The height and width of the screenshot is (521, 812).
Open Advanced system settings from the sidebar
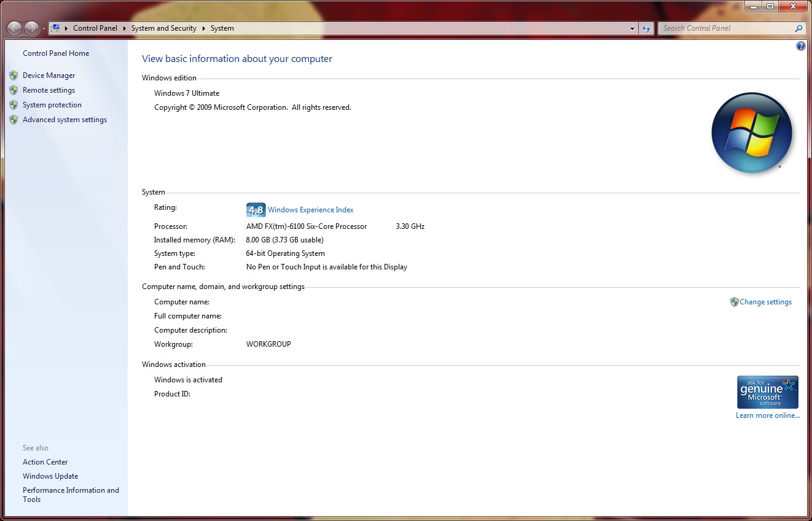[x=64, y=120]
